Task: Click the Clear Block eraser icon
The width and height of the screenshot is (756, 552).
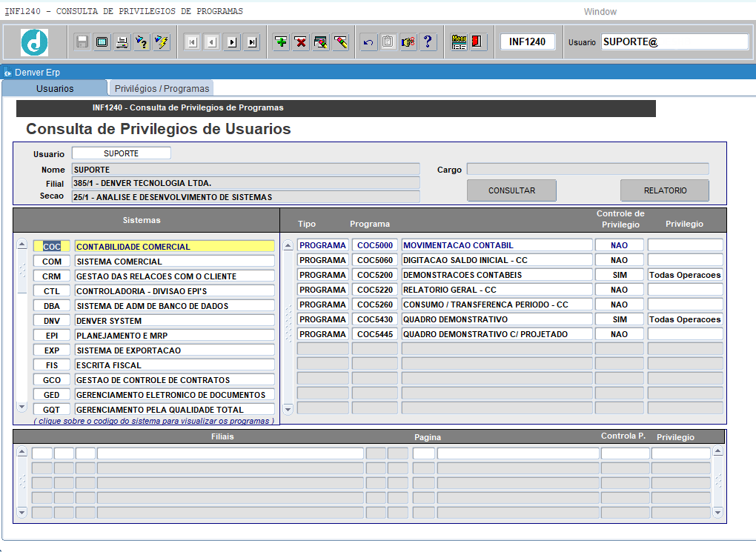Action: pos(321,42)
